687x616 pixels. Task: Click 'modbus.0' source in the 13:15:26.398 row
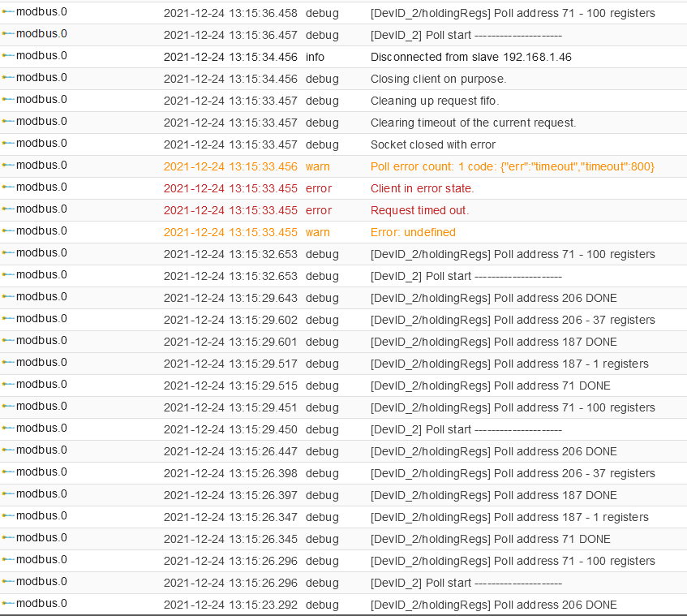41,472
